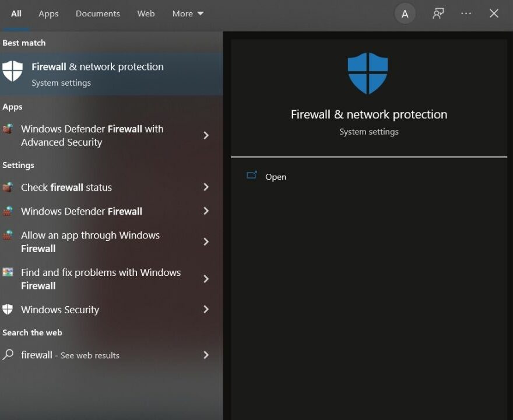The width and height of the screenshot is (513, 420).
Task: Click the Windows Defender Firewall Advanced Security icon
Action: coord(8,129)
